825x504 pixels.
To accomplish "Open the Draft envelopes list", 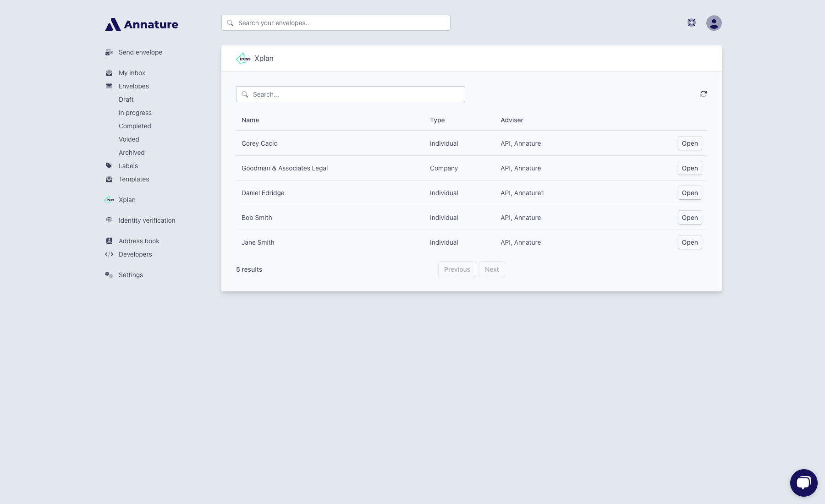I will point(126,99).
